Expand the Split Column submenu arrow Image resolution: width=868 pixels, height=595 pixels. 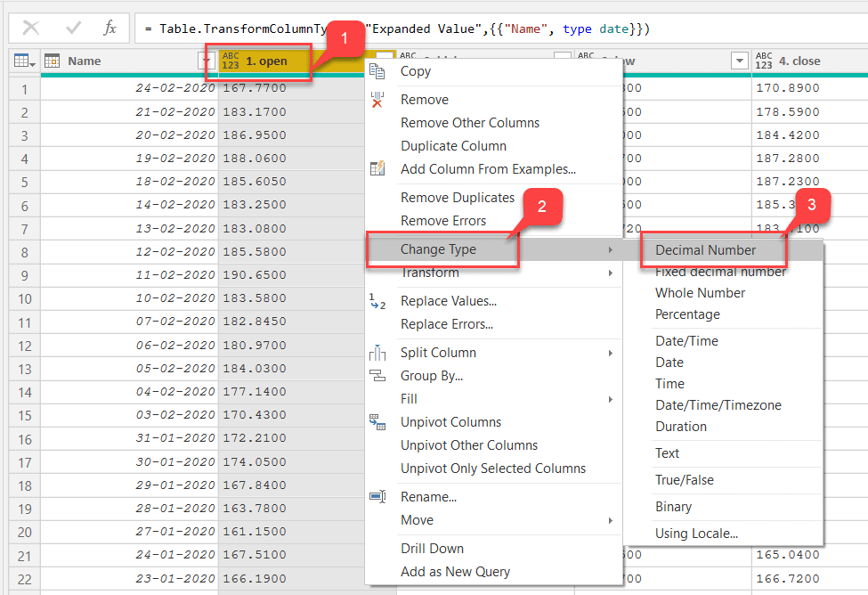tap(610, 354)
